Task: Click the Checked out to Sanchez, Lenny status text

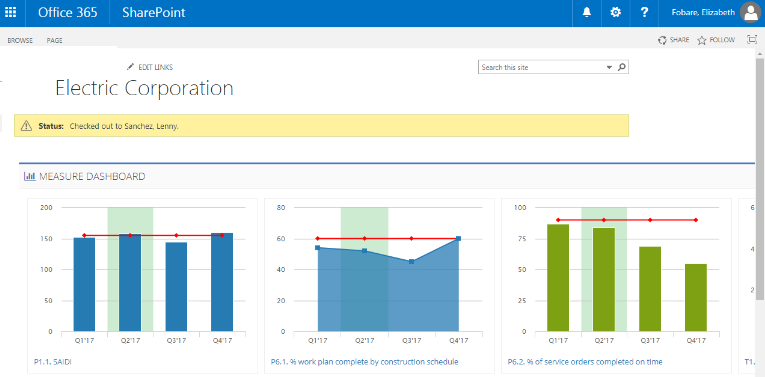Action: click(124, 126)
